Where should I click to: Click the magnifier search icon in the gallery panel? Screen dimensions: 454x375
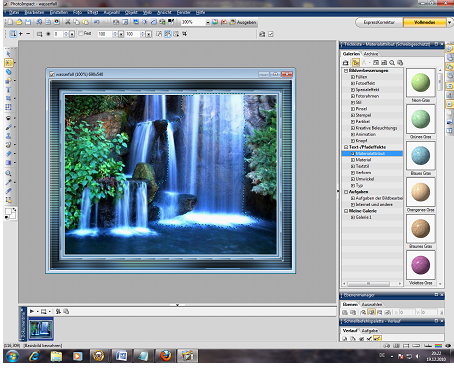(392, 62)
